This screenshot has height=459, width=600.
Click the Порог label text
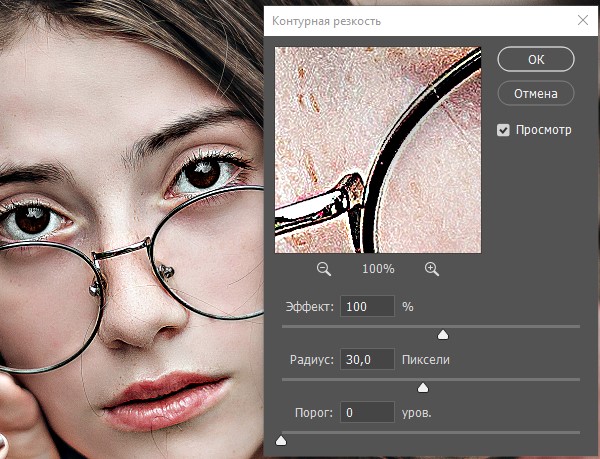coord(314,413)
